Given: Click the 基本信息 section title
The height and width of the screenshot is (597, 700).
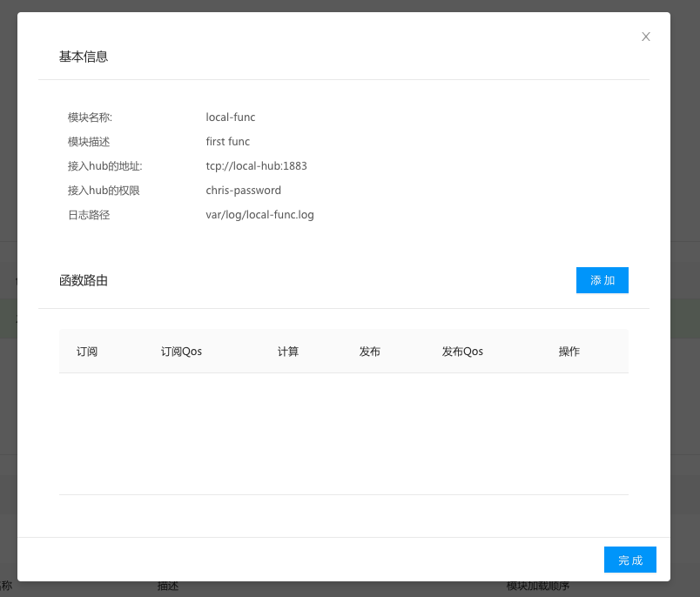Looking at the screenshot, I should pos(84,57).
